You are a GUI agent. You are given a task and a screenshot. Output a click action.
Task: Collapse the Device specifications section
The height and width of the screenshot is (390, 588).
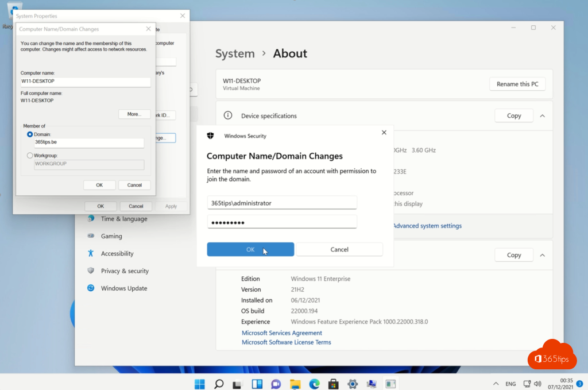tap(542, 116)
